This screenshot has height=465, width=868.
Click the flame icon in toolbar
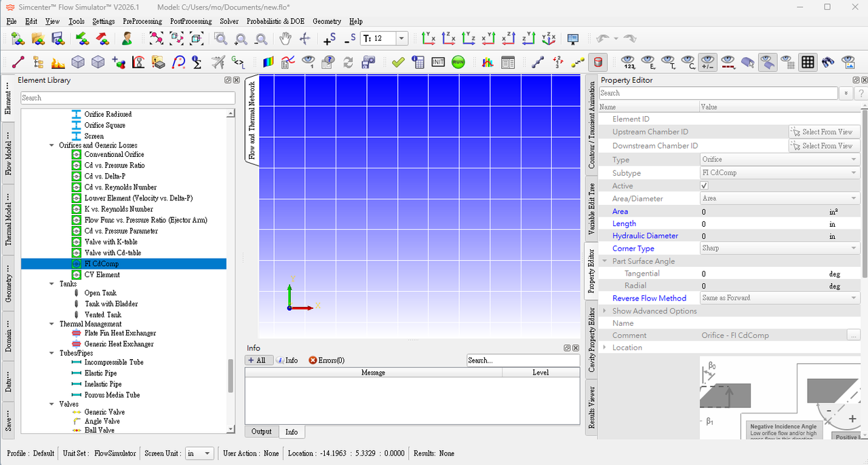click(58, 62)
